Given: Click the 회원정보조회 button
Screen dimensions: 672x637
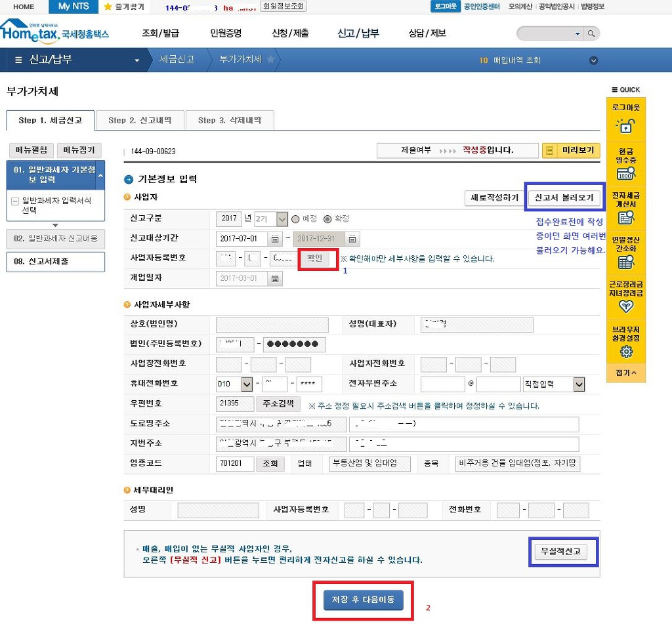Looking at the screenshot, I should 283,7.
